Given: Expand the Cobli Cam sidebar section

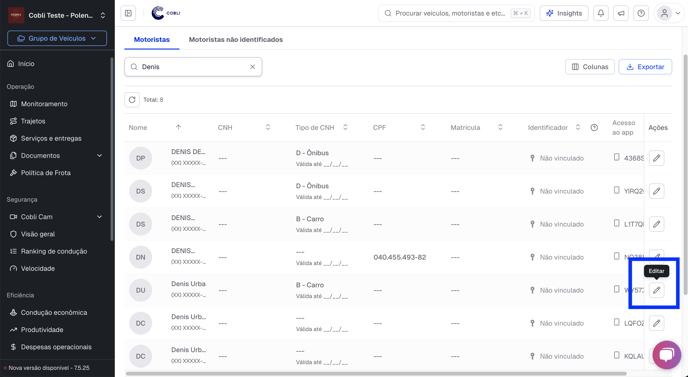Looking at the screenshot, I should coord(100,217).
